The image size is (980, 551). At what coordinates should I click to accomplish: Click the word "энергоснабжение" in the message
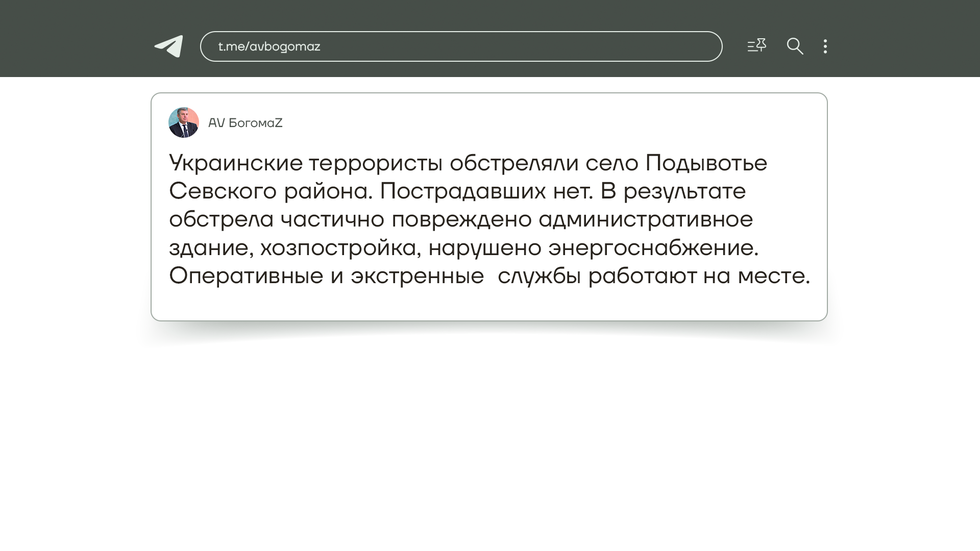coord(650,248)
